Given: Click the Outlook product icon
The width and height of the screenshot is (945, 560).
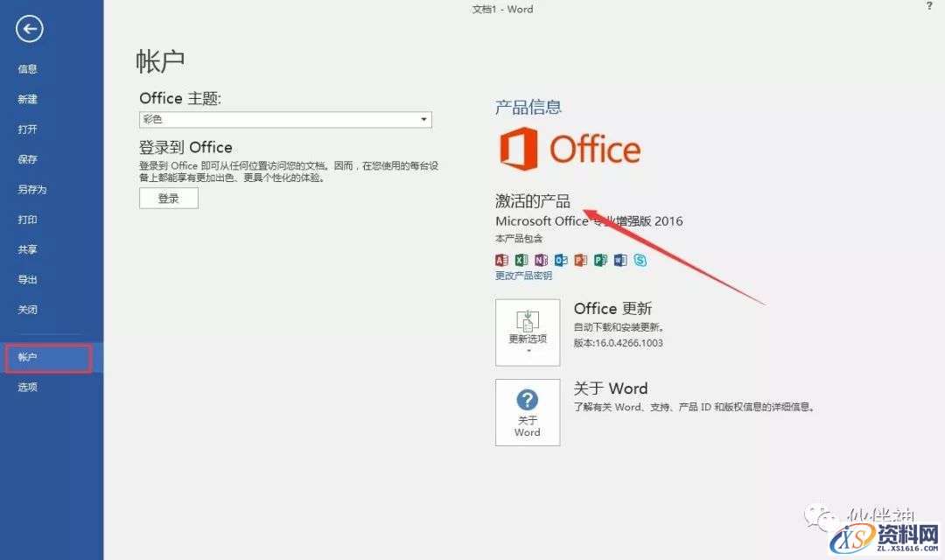Looking at the screenshot, I should [x=561, y=260].
